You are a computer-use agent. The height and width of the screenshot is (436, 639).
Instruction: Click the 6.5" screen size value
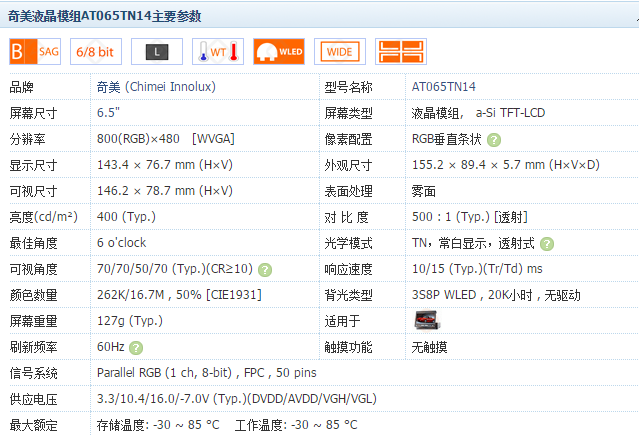[108, 113]
